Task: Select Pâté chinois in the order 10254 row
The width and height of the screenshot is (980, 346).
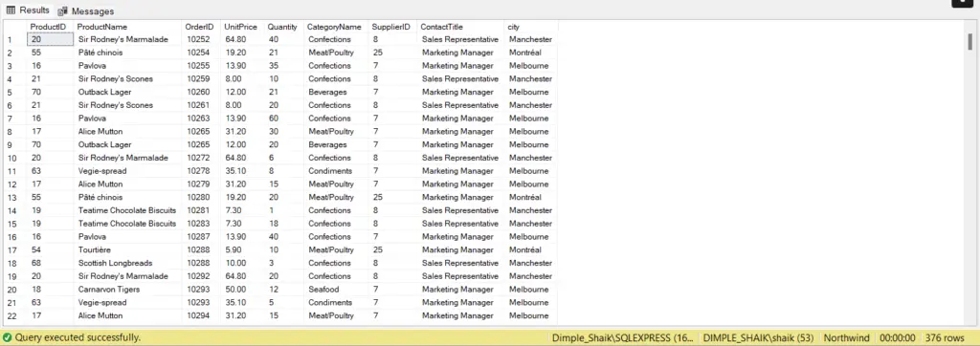Action: tap(128, 53)
